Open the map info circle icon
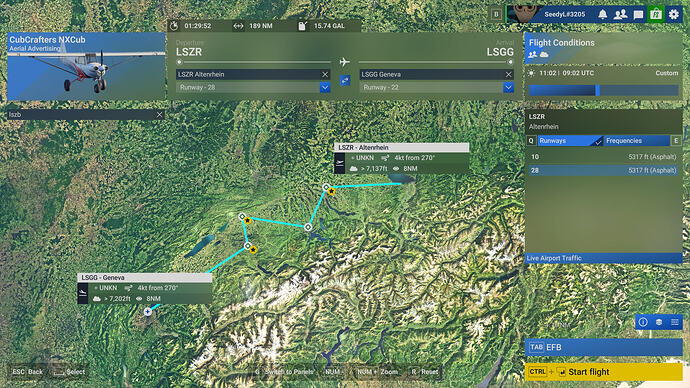690x388 pixels. click(x=643, y=322)
